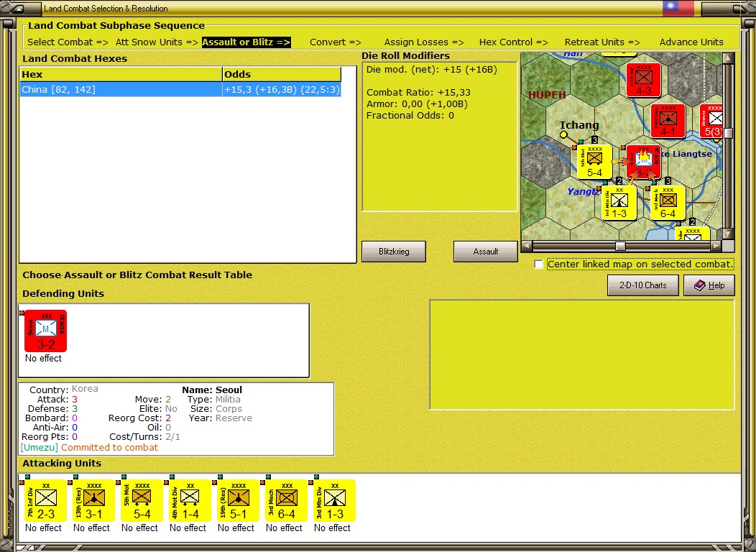Click the Taiwan flag icon in title bar

[x=678, y=9]
